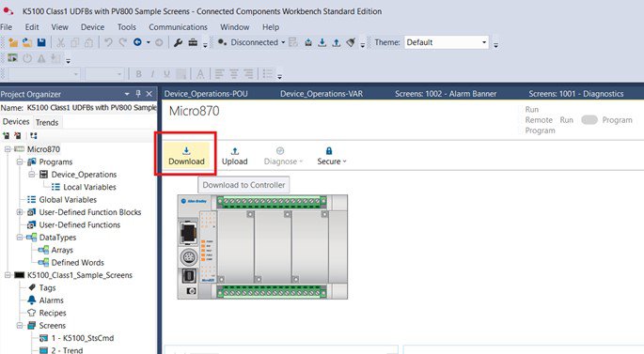The width and height of the screenshot is (644, 354).
Task: Open the Disconnected connection dropdown arrow
Action: pos(283,42)
